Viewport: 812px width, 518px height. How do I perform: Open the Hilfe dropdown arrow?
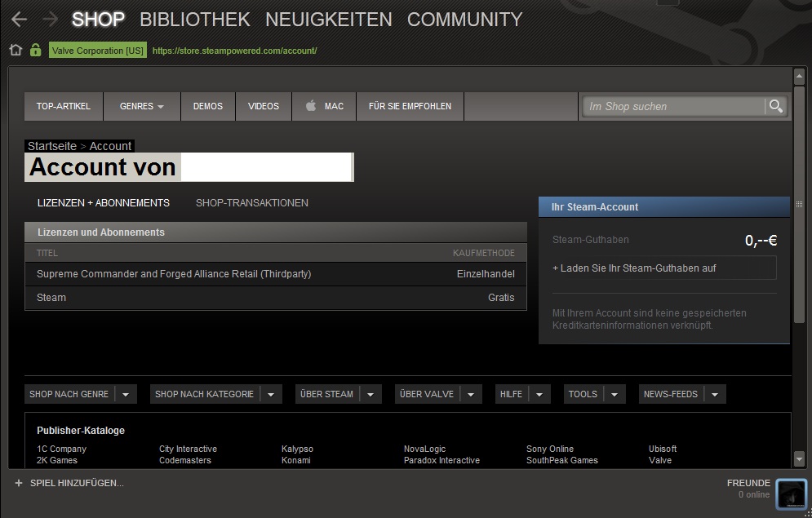click(539, 394)
